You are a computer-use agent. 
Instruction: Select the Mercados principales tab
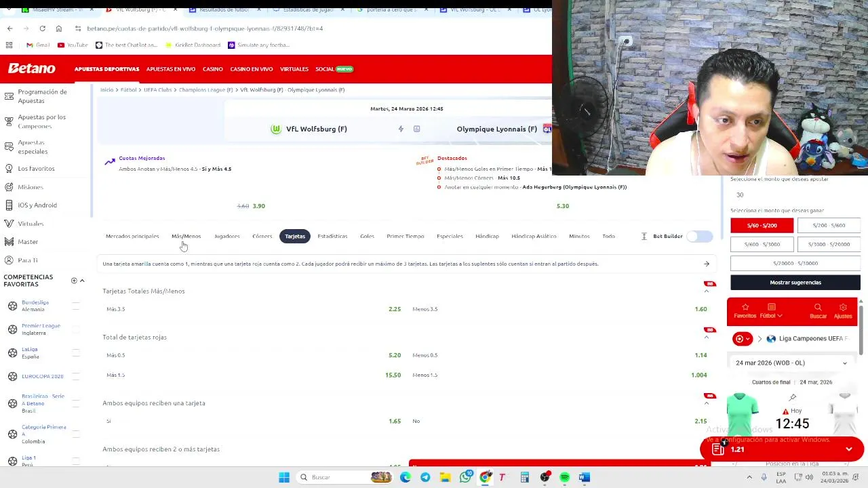132,236
